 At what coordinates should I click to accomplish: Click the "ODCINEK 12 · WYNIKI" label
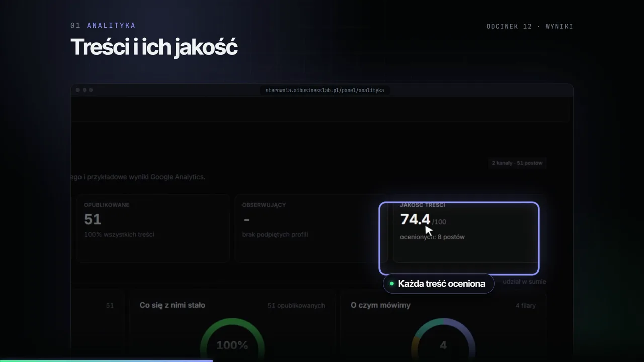[530, 26]
